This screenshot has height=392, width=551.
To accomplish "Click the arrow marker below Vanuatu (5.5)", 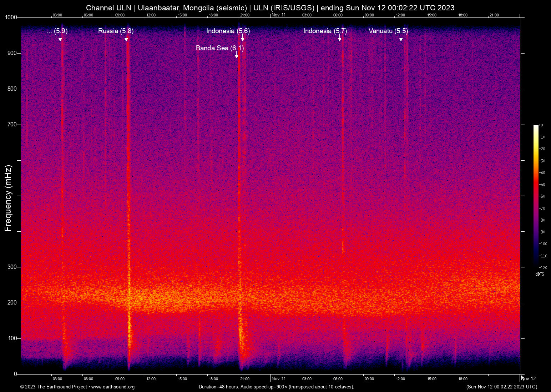I will pyautogui.click(x=401, y=39).
